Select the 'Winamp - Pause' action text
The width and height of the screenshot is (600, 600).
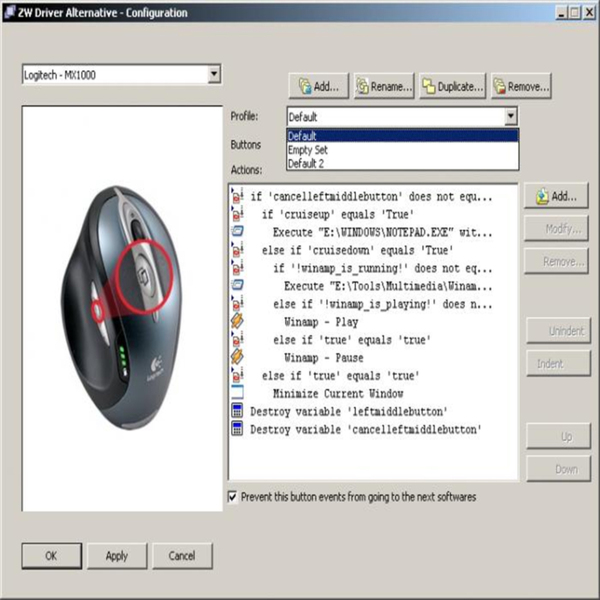pyautogui.click(x=324, y=358)
